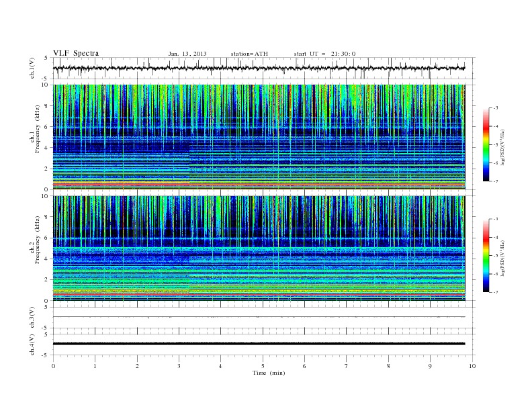Click the ch.4 thick voltage trace
The image size is (532, 411).
coord(259,344)
